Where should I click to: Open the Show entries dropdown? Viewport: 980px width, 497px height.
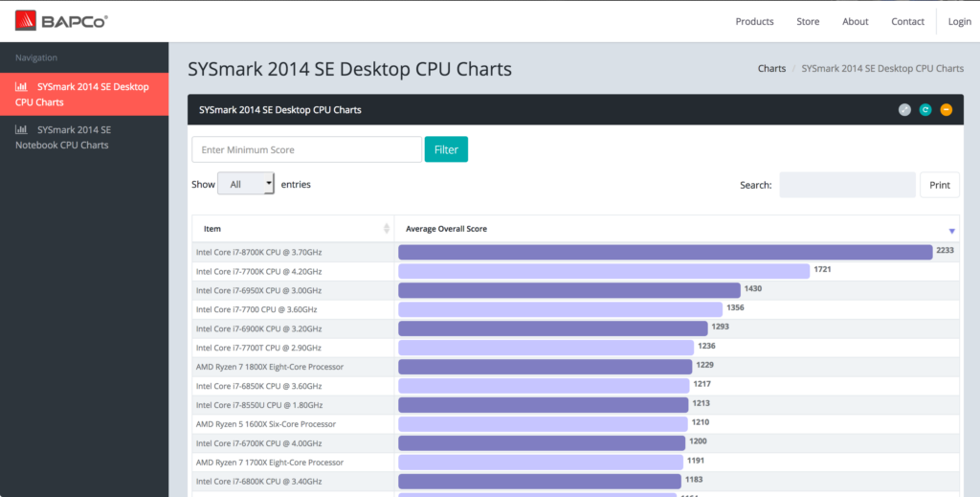point(246,184)
